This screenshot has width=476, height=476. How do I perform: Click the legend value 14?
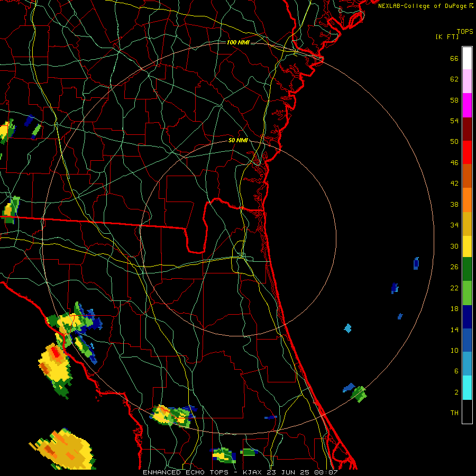(x=454, y=329)
